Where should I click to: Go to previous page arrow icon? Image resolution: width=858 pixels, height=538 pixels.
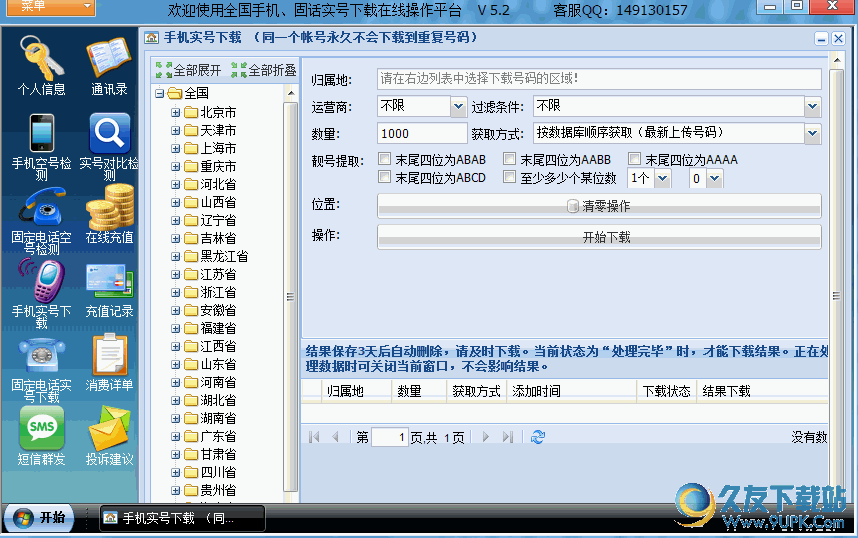tap(335, 437)
